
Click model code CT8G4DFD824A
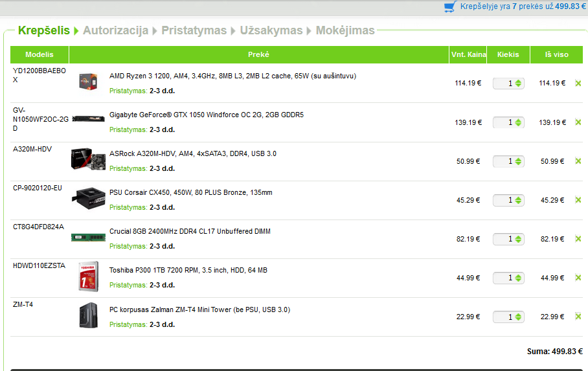click(39, 227)
